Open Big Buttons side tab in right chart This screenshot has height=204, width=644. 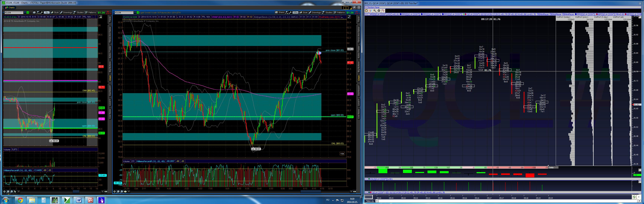pos(358,67)
